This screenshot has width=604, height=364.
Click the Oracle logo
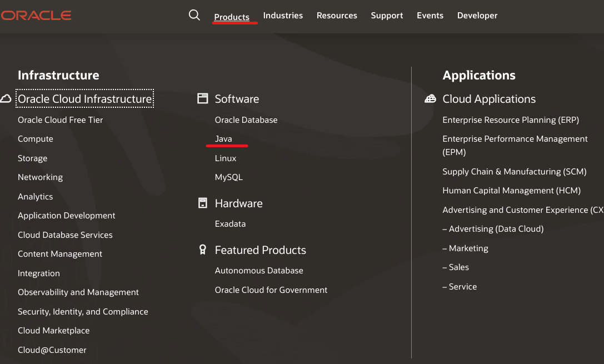[x=36, y=16]
